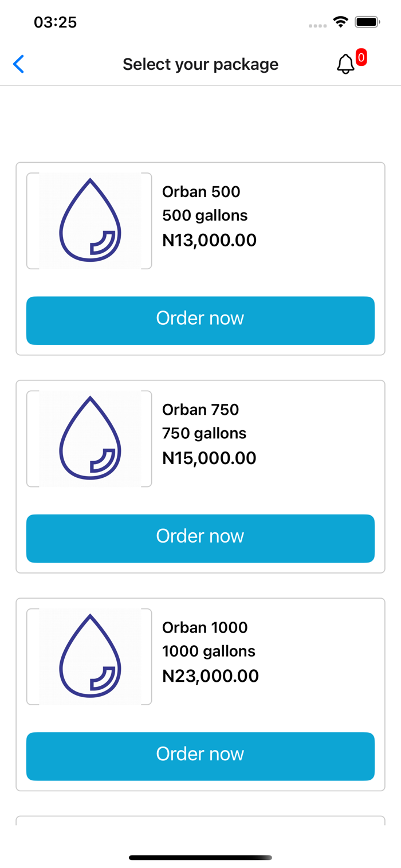Tap the battery status icon

tap(367, 22)
